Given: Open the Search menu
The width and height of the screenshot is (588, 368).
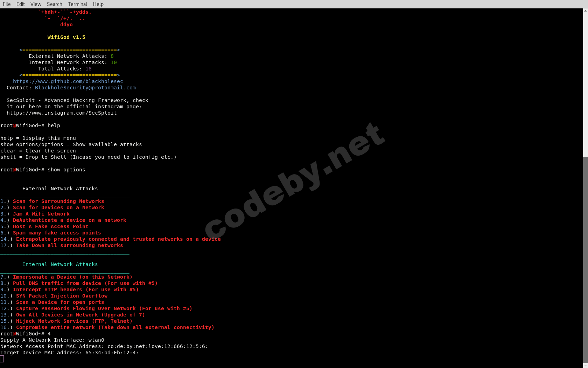Looking at the screenshot, I should tap(54, 4).
